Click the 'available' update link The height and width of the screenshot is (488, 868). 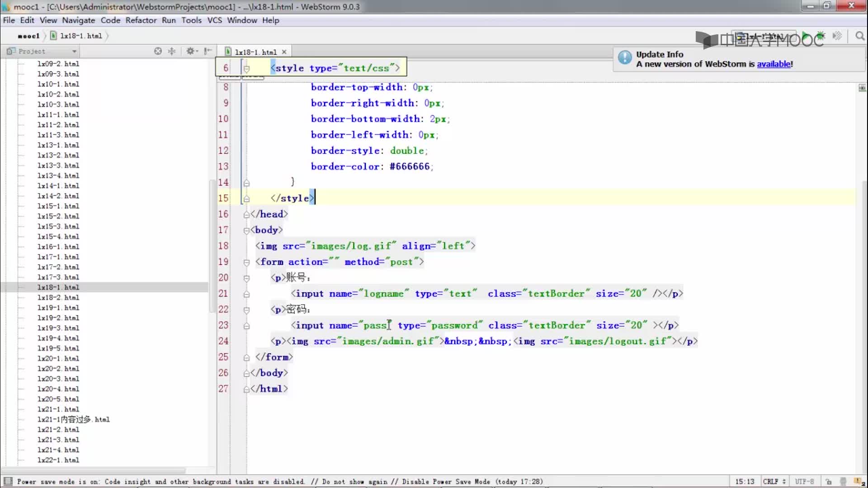[774, 64]
